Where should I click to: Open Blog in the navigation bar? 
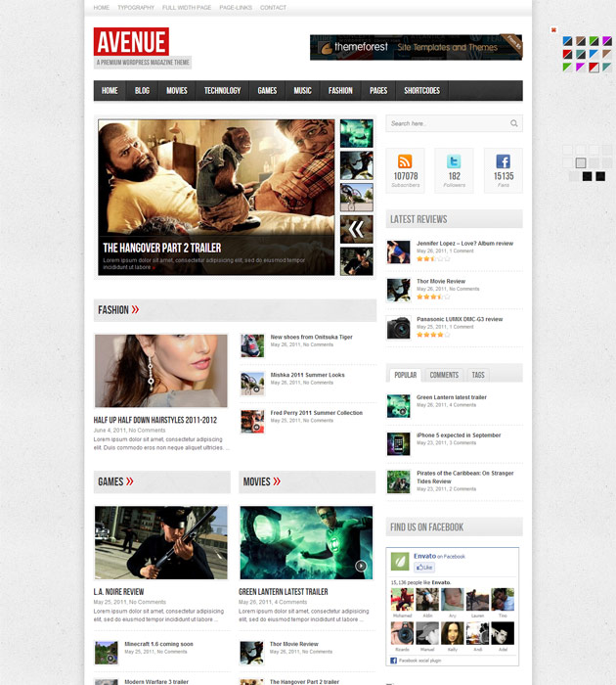[142, 90]
